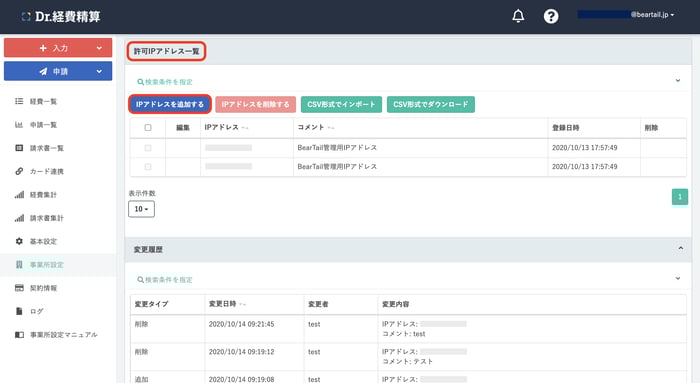The width and height of the screenshot is (700, 383).
Task: Click 登録日時 column header
Action: [566, 128]
